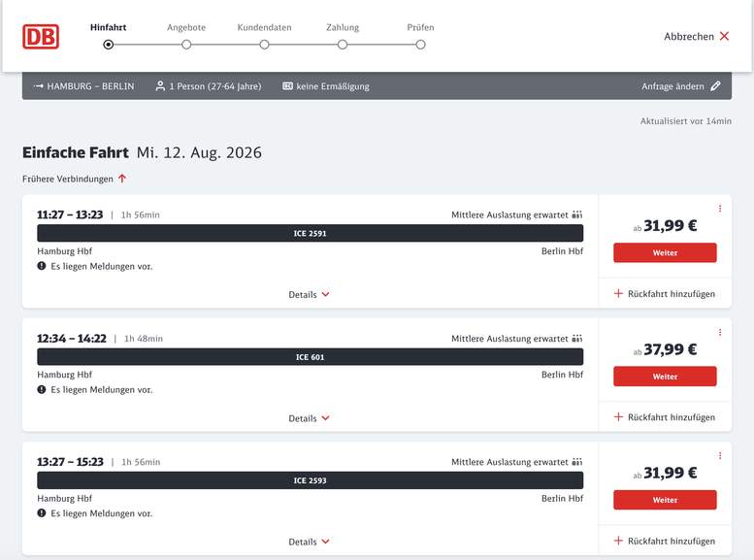Click the DB logo
This screenshot has width=754, height=560.
(41, 37)
